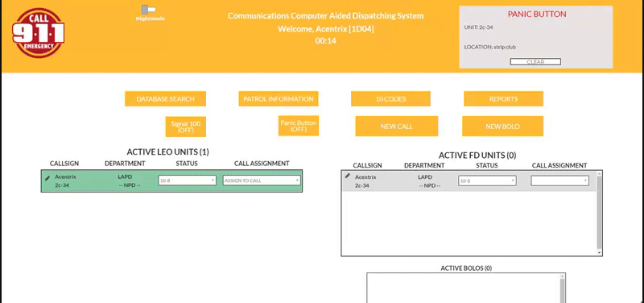Image resolution: width=644 pixels, height=303 pixels.
Task: Click the scroll-down arrow in FD units list
Action: (x=599, y=252)
